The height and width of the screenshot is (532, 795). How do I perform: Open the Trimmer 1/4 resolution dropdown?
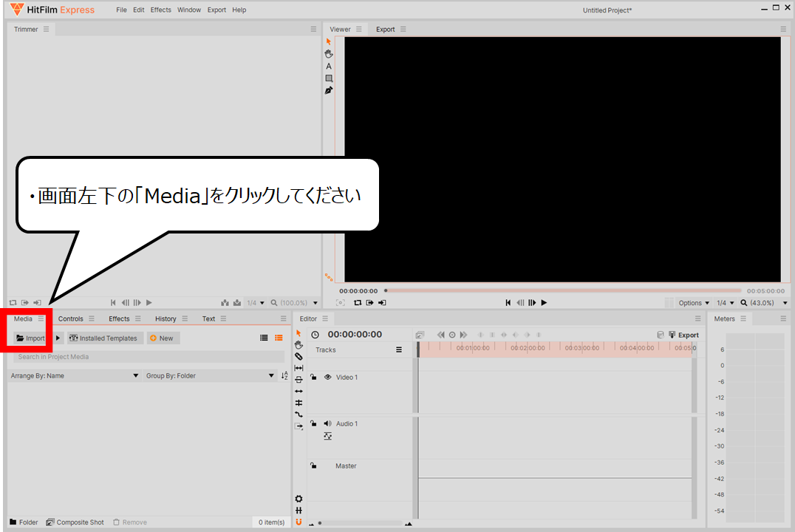point(256,303)
